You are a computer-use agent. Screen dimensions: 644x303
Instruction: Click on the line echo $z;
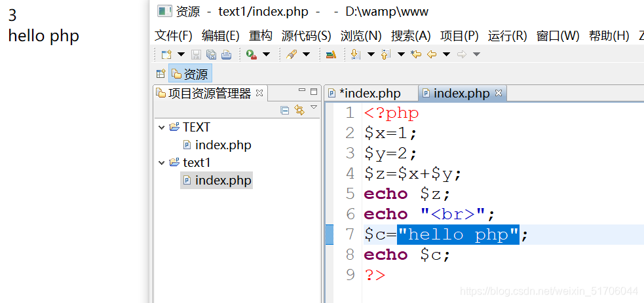pos(407,194)
